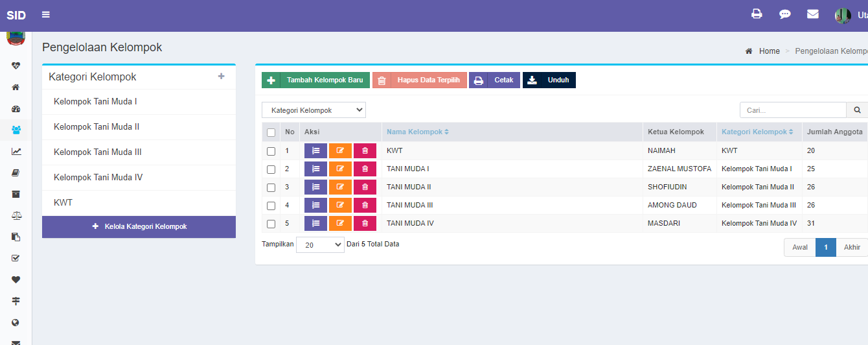Click Kelola Kategori Kelompok button

[x=139, y=227]
